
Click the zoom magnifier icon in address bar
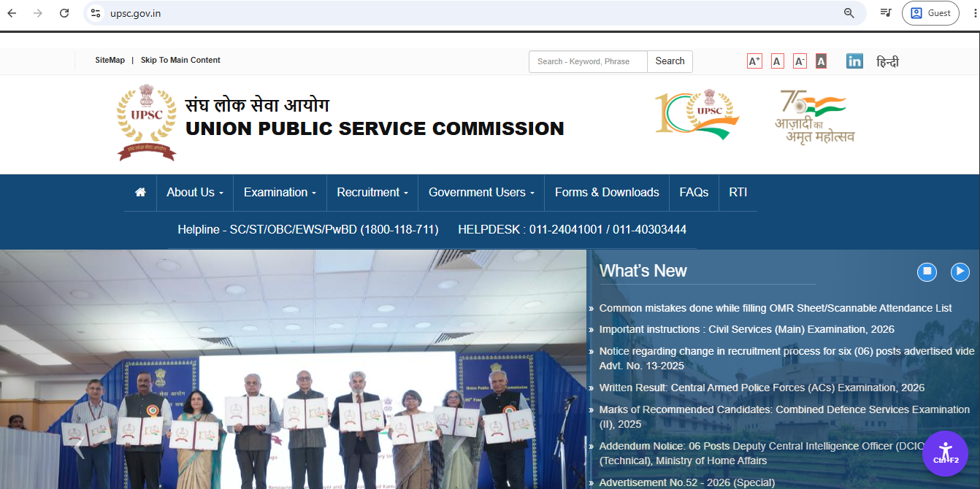coord(849,13)
